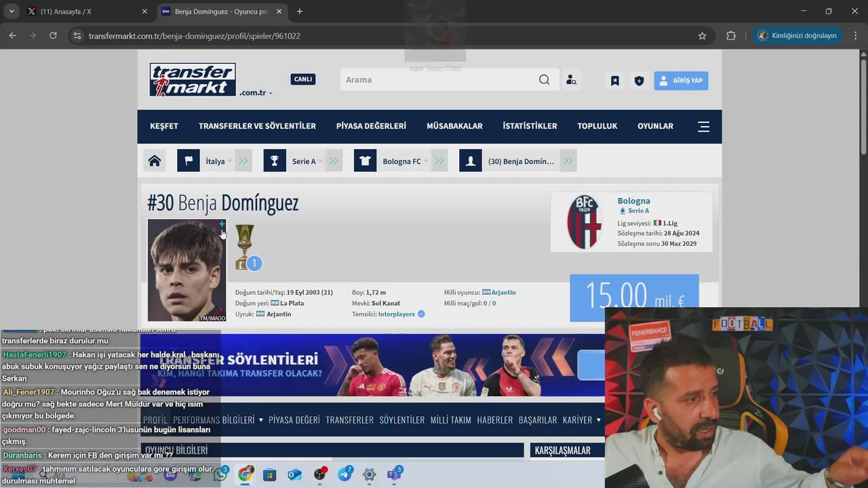Open the Serie A league link
This screenshot has width=868, height=488.
tap(638, 211)
